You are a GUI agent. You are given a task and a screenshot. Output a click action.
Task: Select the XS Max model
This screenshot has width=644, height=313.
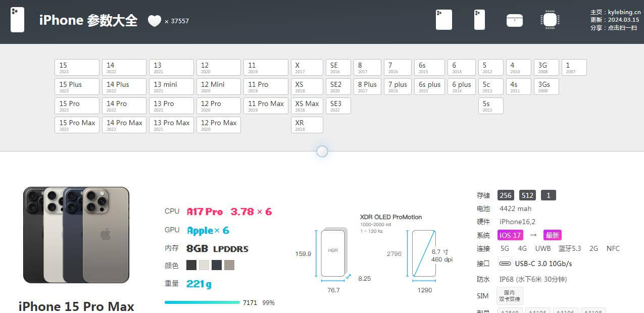pyautogui.click(x=307, y=106)
